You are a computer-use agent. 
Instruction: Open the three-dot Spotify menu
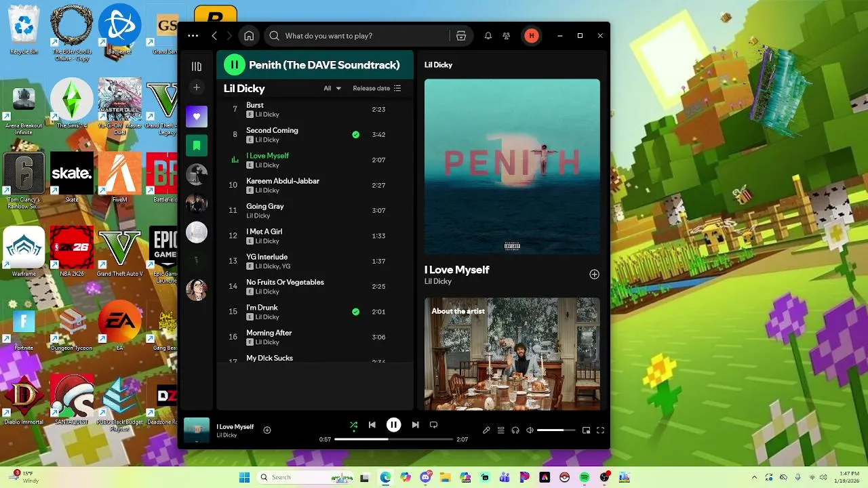[193, 36]
